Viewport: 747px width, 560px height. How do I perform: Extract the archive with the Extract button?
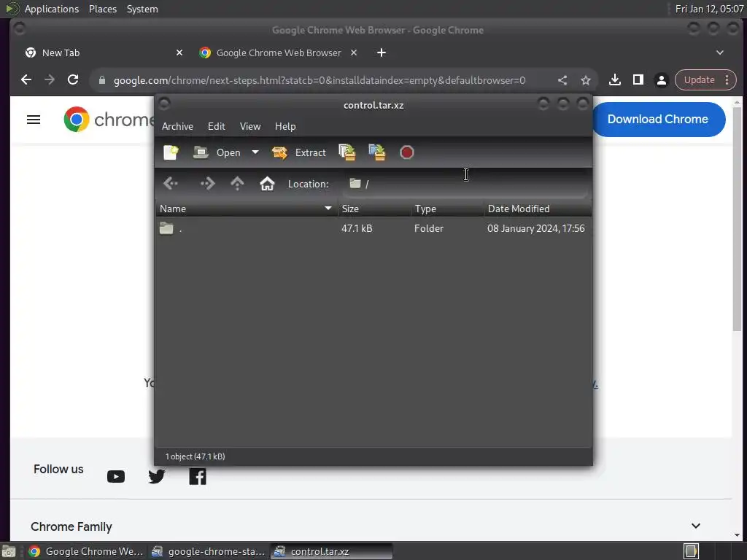pyautogui.click(x=298, y=153)
